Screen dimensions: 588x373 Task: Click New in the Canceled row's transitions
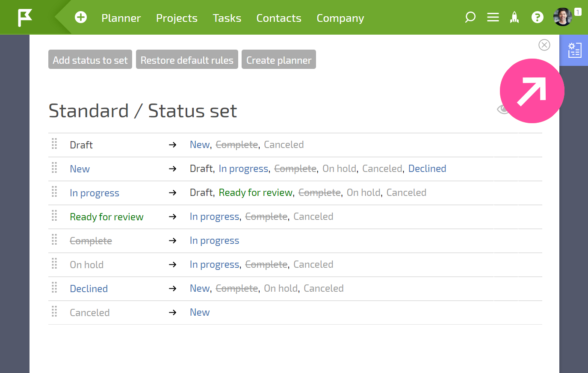(200, 312)
